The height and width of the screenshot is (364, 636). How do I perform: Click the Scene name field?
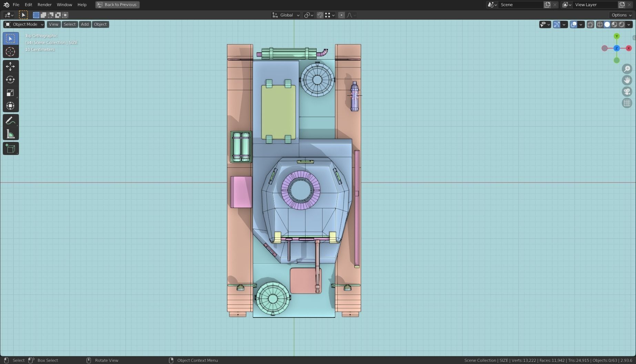pyautogui.click(x=521, y=4)
